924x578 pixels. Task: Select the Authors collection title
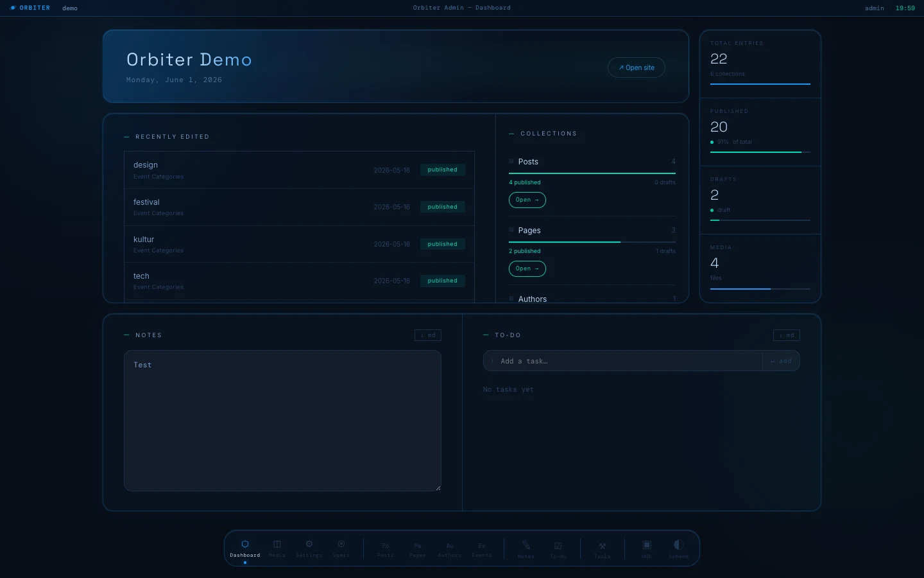tap(533, 299)
